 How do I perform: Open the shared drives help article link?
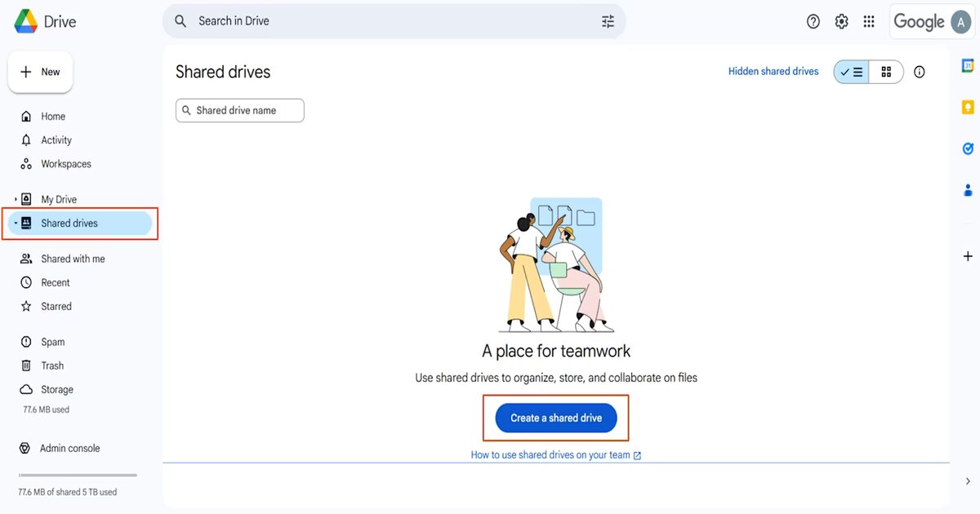555,454
